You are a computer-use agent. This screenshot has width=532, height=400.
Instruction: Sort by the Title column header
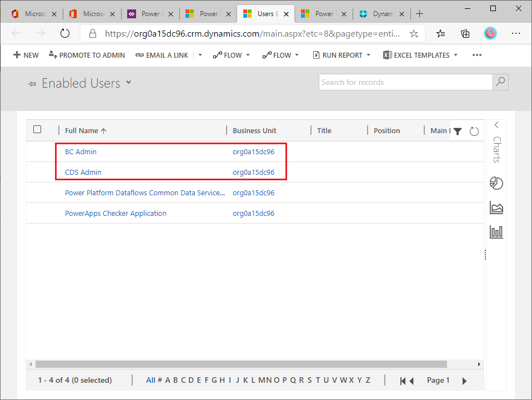pos(324,130)
